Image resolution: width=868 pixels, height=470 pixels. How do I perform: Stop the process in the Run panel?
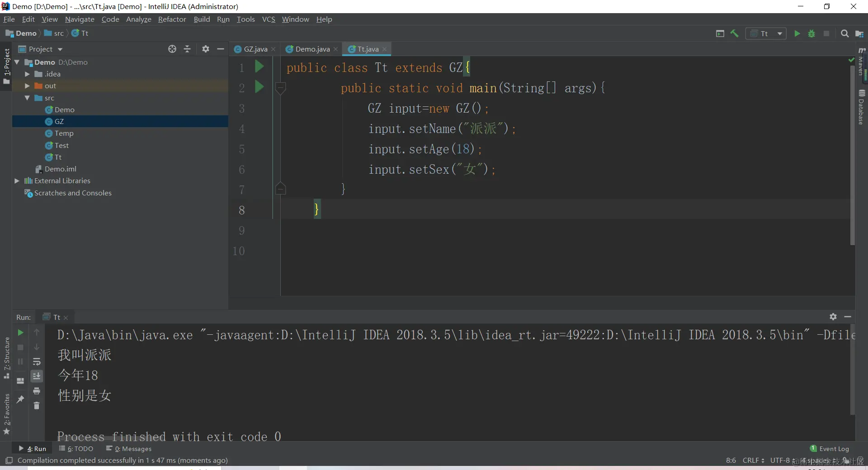pyautogui.click(x=20, y=347)
